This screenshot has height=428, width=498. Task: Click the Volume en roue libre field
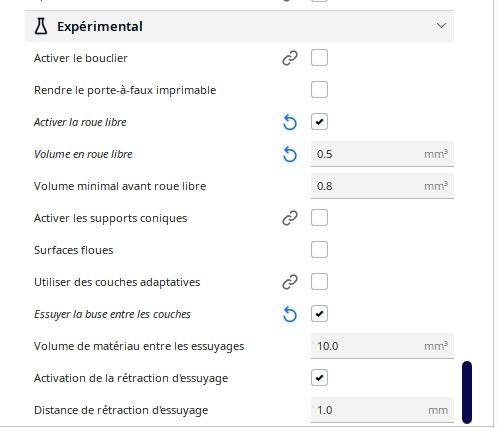[x=382, y=154]
